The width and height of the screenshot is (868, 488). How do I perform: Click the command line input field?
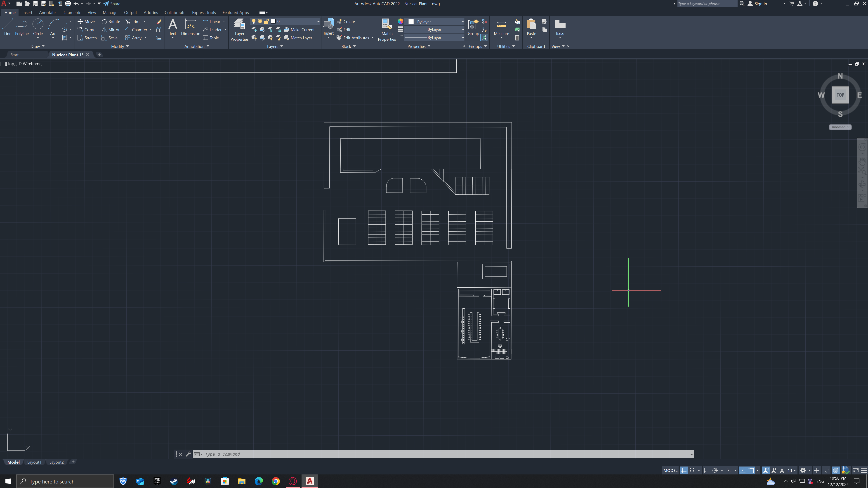(x=438, y=454)
